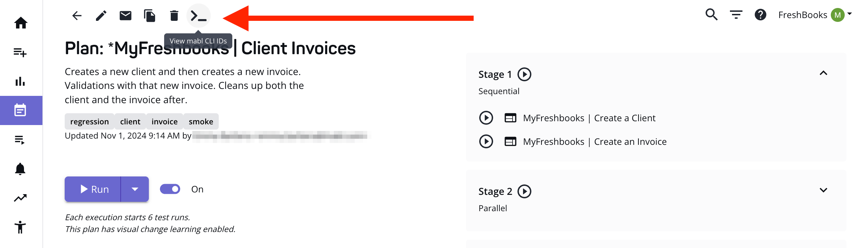Open the filter icon in header
The image size is (868, 248).
click(x=736, y=15)
